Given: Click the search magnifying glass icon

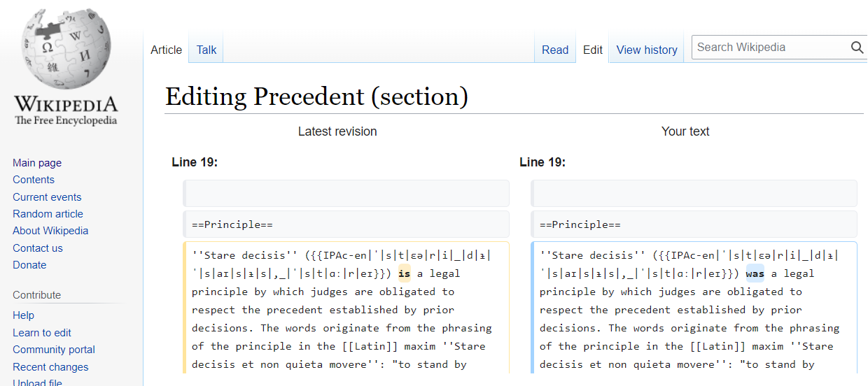Looking at the screenshot, I should [x=857, y=48].
